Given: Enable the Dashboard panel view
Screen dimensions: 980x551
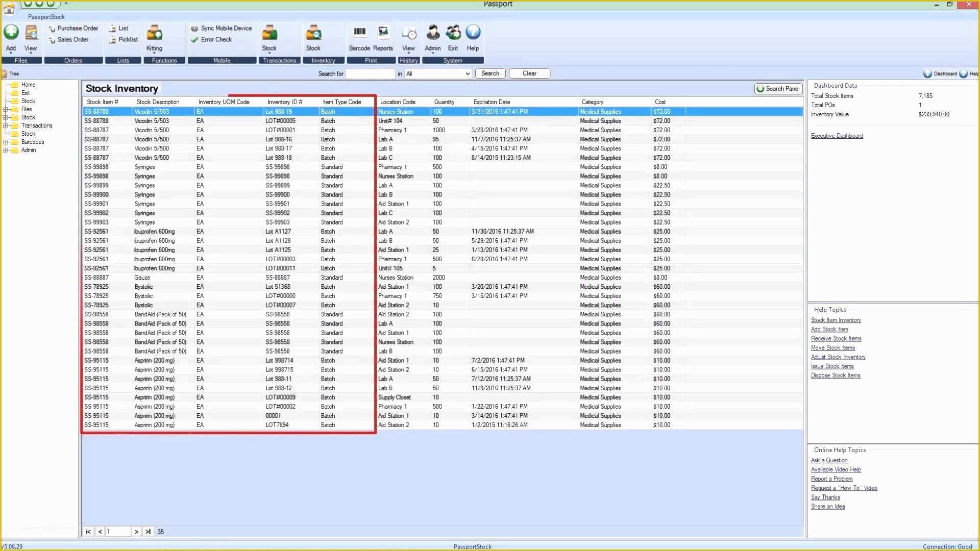Looking at the screenshot, I should click(940, 73).
